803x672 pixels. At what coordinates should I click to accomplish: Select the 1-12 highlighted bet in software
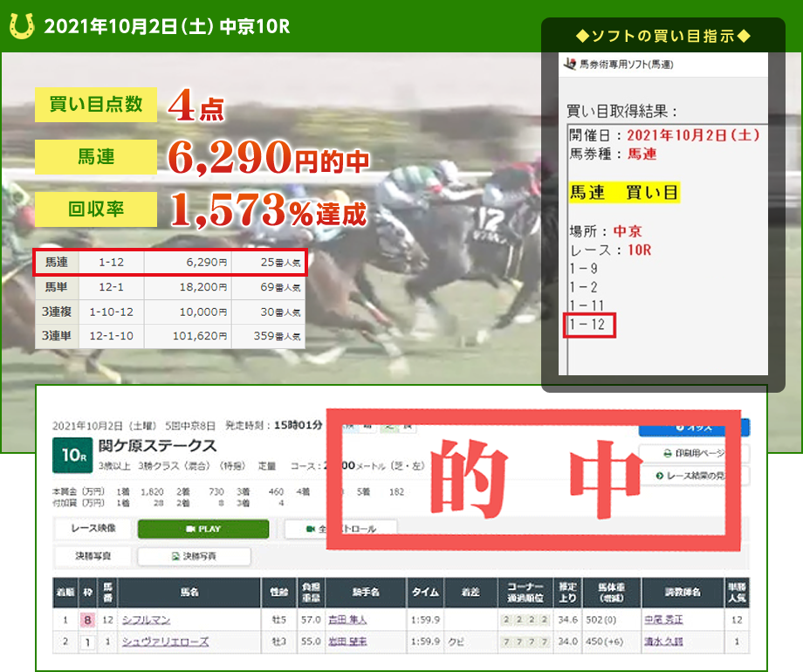590,326
